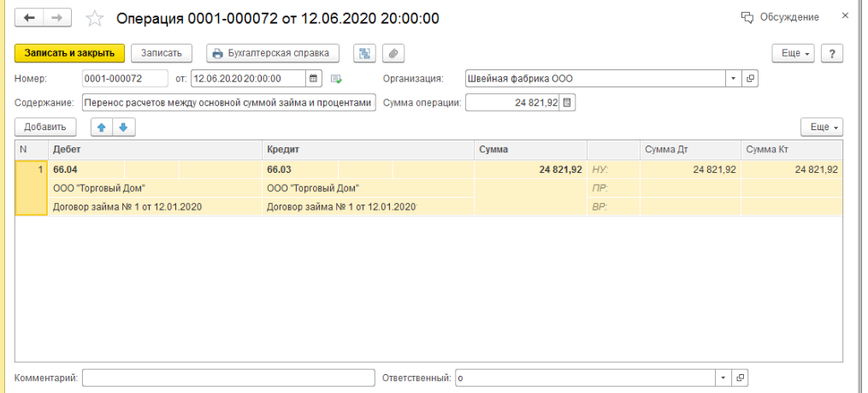Screen dimensions: 868x393
Task: Select debit account 66.04 cell
Action: coord(86,170)
